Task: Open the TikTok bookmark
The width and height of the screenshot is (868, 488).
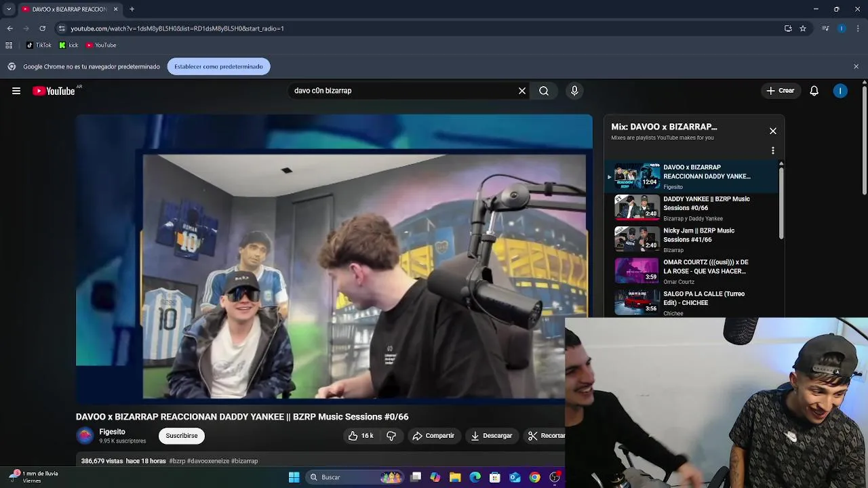Action: 39,45
